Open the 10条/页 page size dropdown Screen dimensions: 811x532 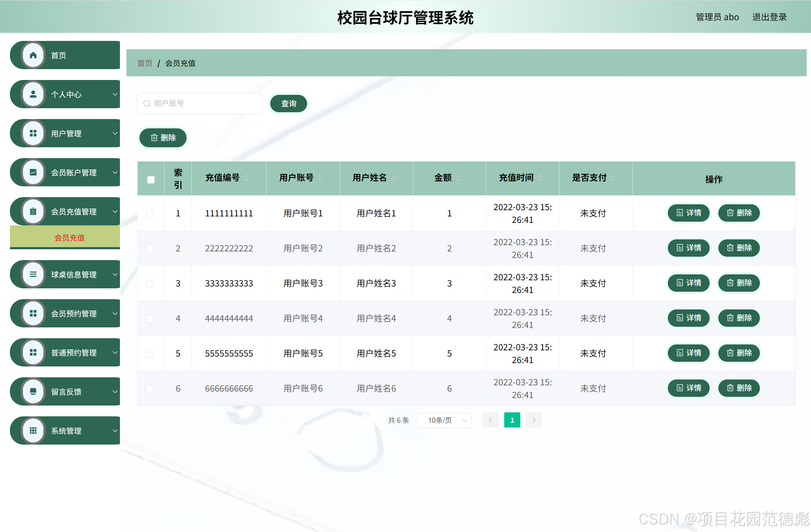[444, 420]
